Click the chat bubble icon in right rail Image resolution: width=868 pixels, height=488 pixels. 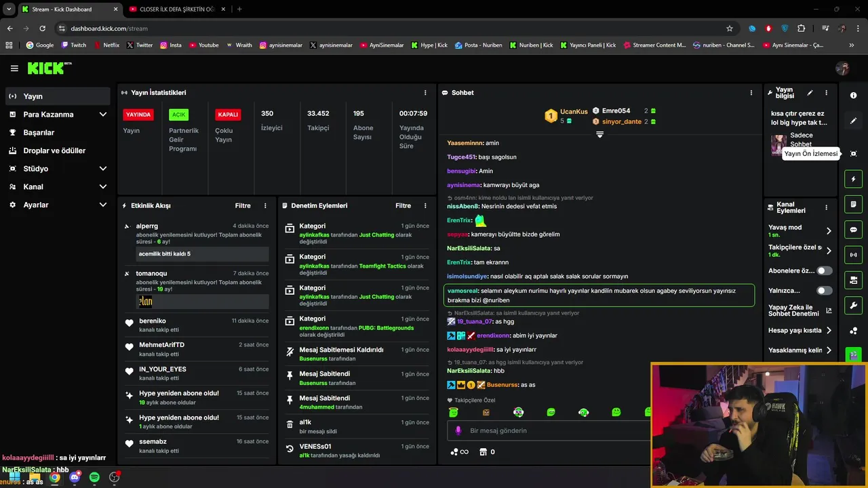tap(854, 230)
